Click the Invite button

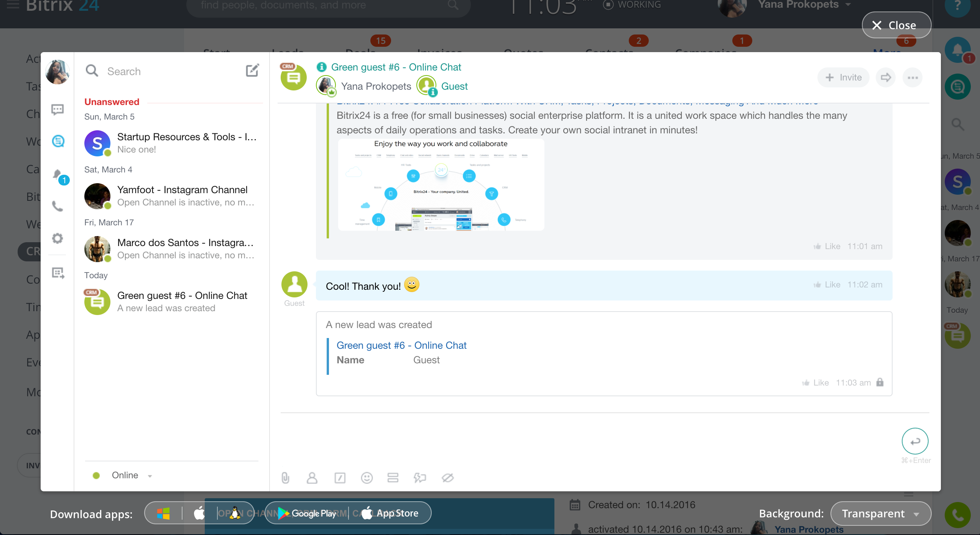843,78
